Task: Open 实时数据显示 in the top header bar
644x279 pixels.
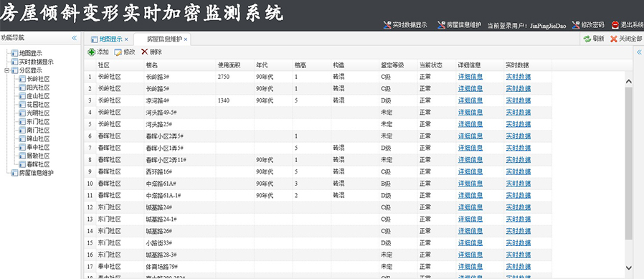Action: tap(405, 25)
